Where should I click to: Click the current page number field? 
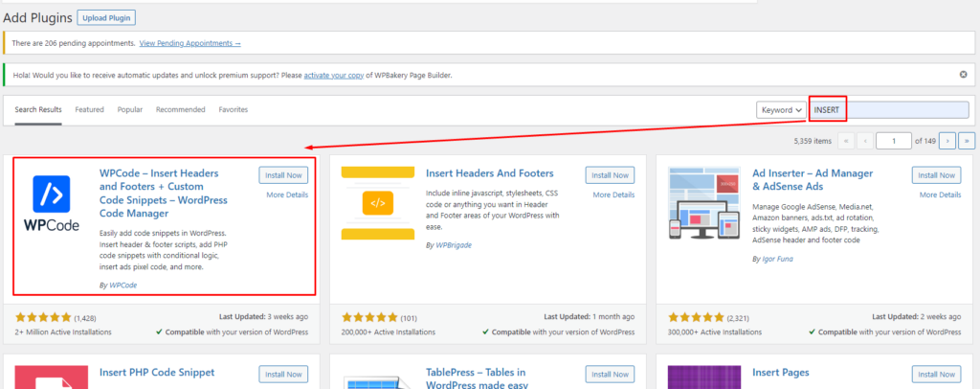[894, 140]
